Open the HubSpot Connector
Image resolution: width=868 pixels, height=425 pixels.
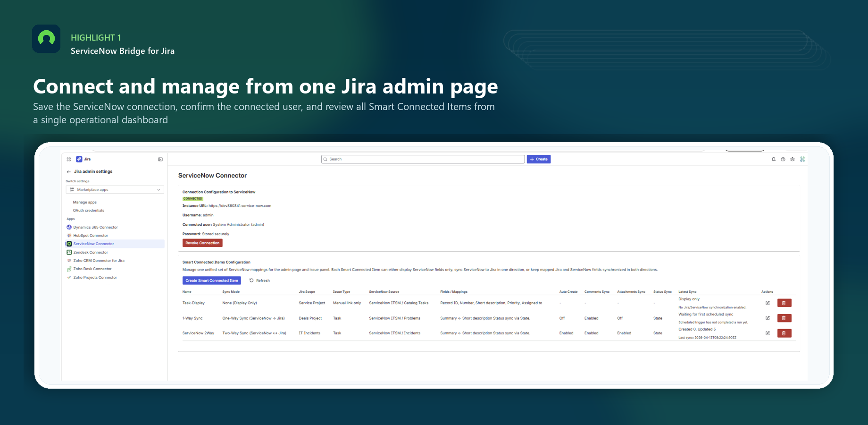point(90,235)
